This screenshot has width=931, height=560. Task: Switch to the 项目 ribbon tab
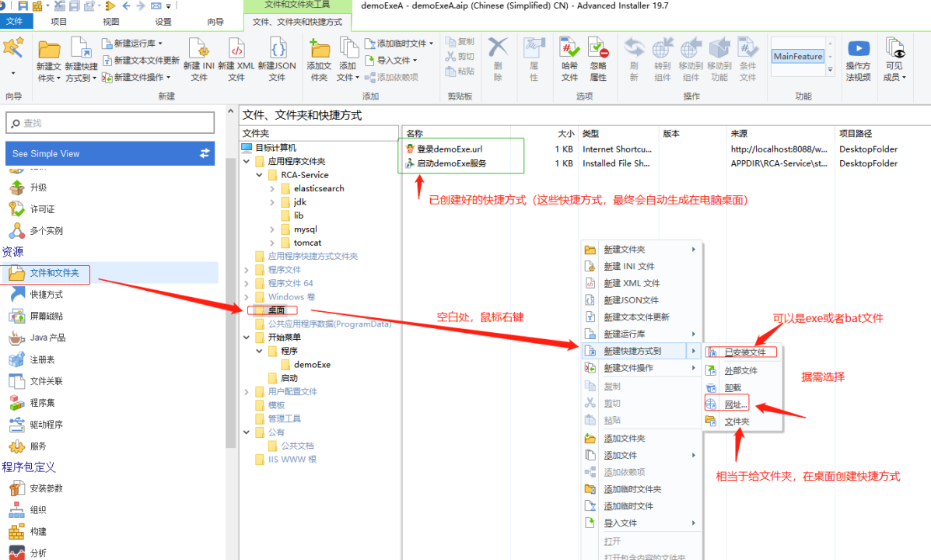(x=59, y=21)
